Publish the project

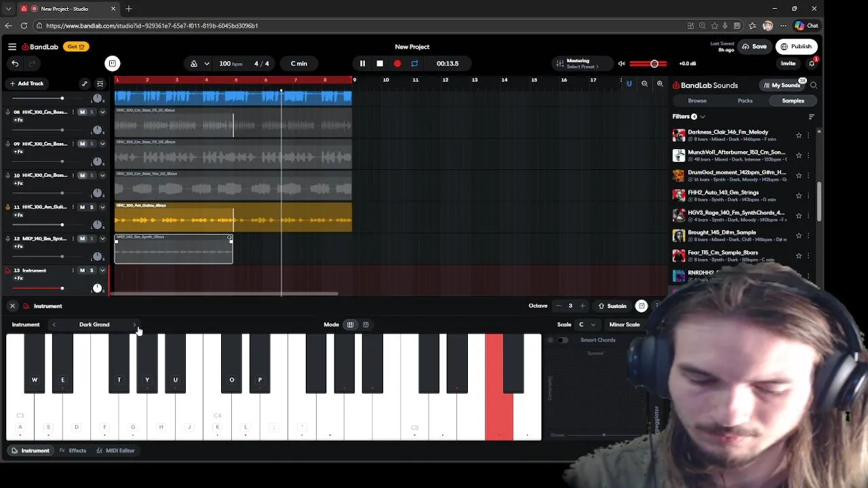pos(795,47)
